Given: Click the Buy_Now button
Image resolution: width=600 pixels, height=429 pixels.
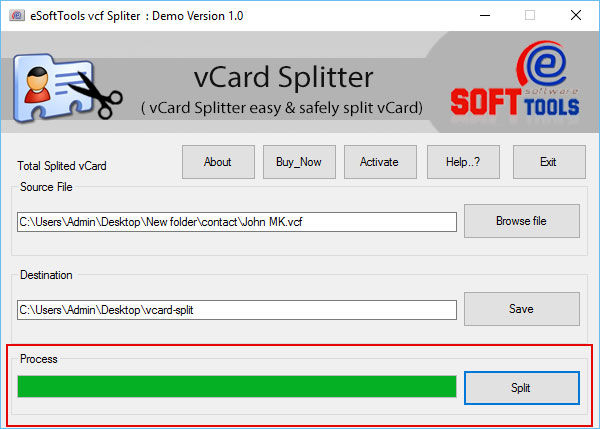Looking at the screenshot, I should click(299, 162).
